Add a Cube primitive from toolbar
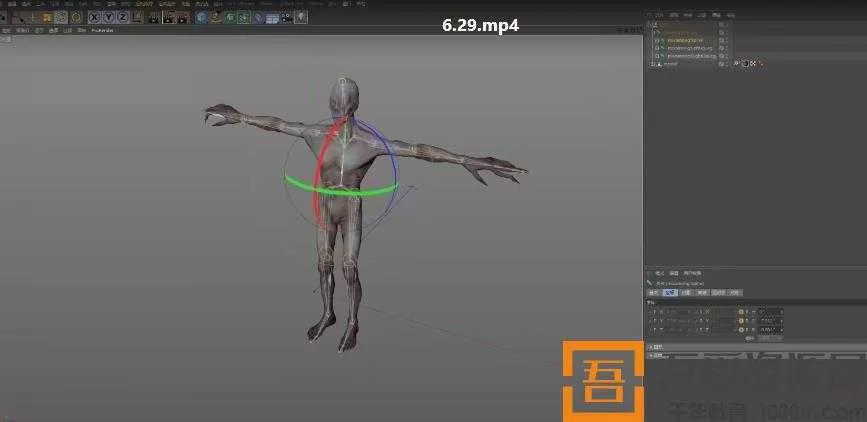 201,17
